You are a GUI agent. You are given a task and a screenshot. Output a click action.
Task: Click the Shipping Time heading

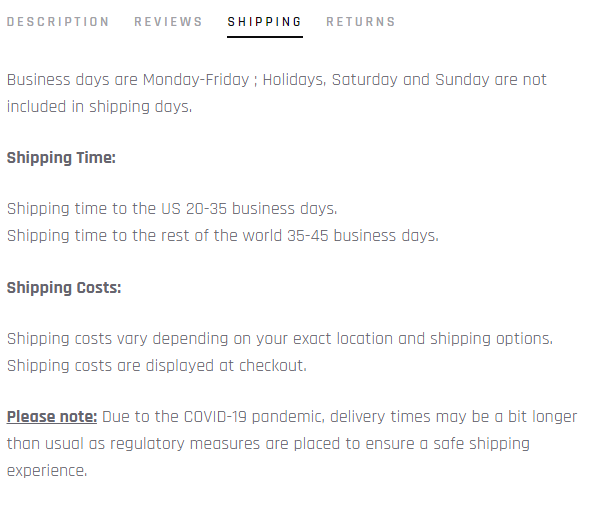(x=61, y=158)
